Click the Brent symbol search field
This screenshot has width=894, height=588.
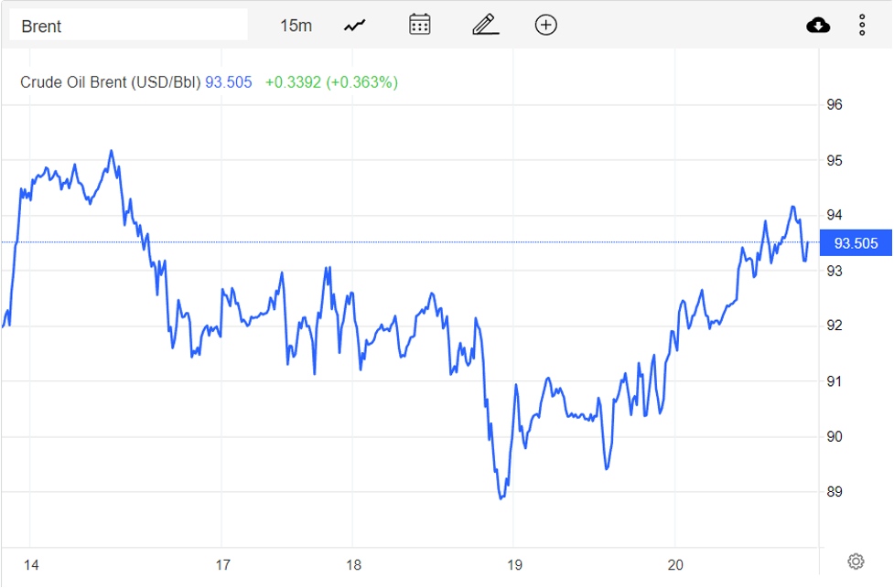(128, 26)
